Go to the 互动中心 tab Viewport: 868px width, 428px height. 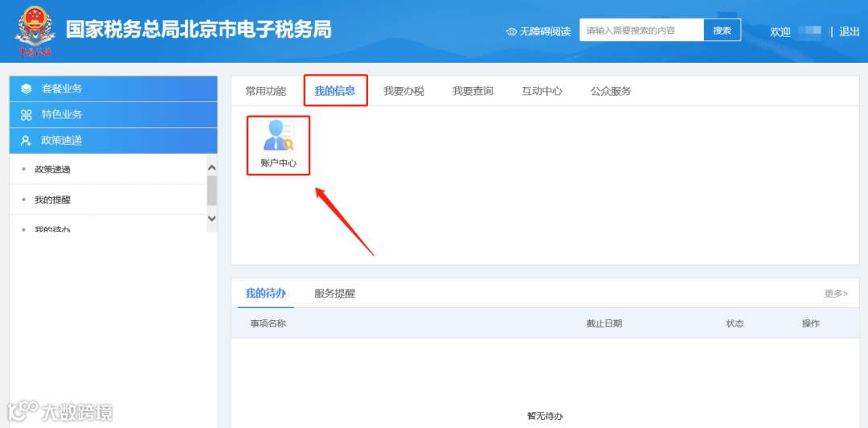[x=542, y=91]
